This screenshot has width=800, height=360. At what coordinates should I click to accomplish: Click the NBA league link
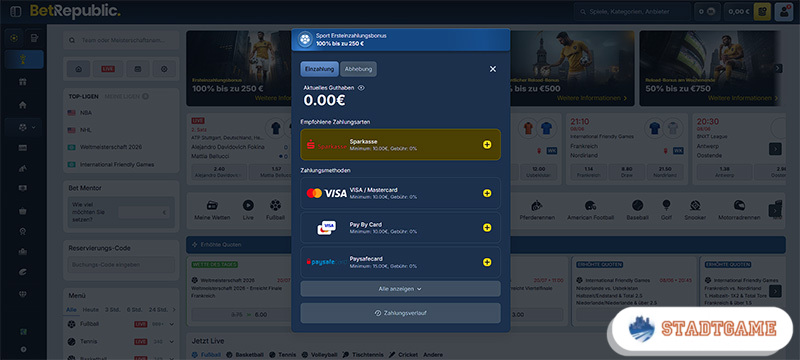(86, 113)
